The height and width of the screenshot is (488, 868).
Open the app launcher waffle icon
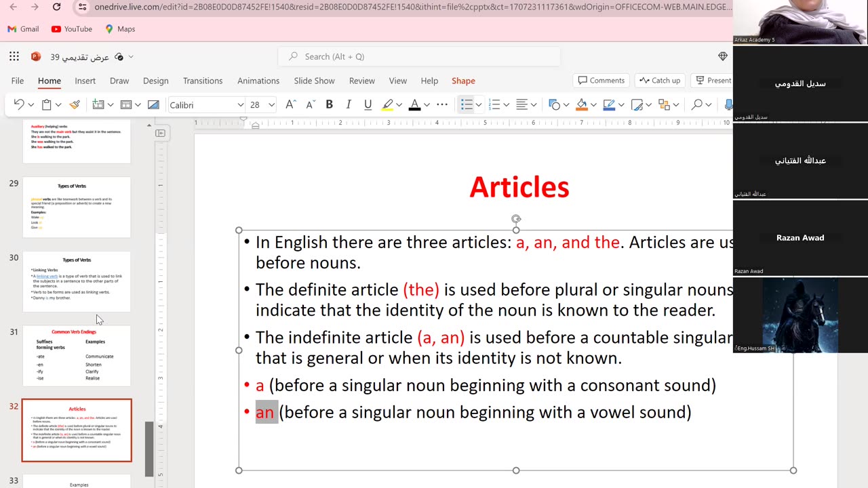14,57
